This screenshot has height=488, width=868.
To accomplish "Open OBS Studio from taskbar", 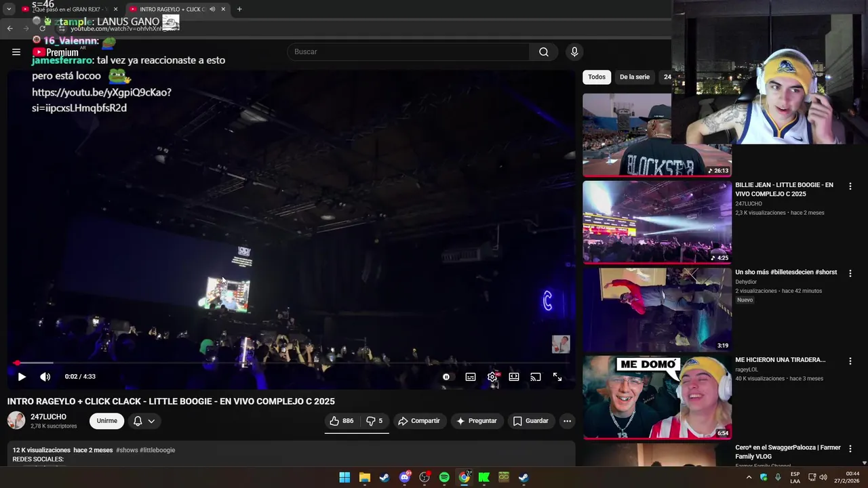I will click(425, 477).
